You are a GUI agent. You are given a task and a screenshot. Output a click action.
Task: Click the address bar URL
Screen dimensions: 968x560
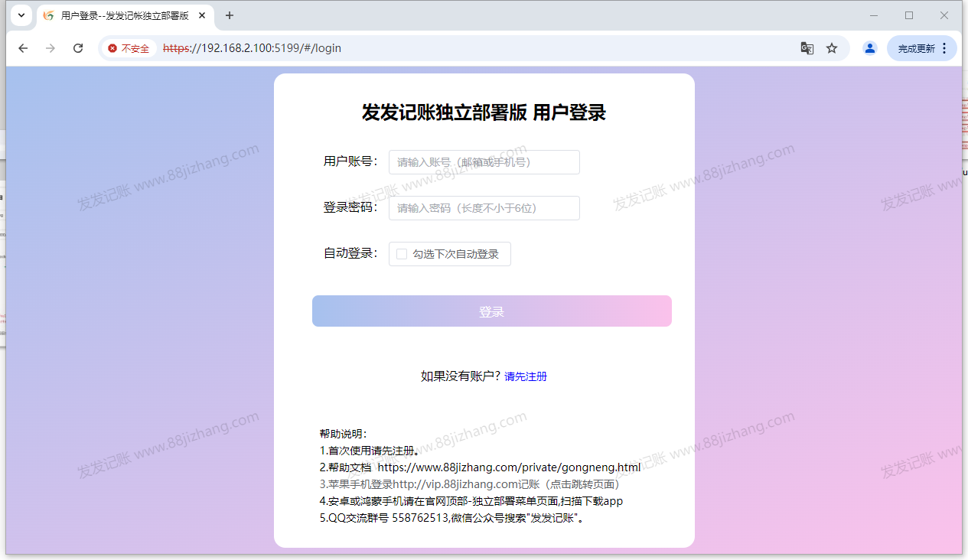point(253,48)
